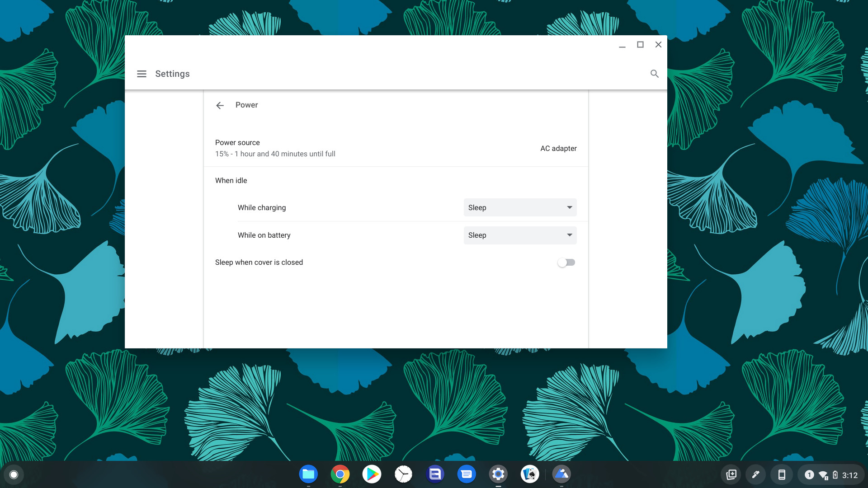Screen dimensions: 868x488
Task: Click the search icon in Settings
Action: tap(654, 74)
